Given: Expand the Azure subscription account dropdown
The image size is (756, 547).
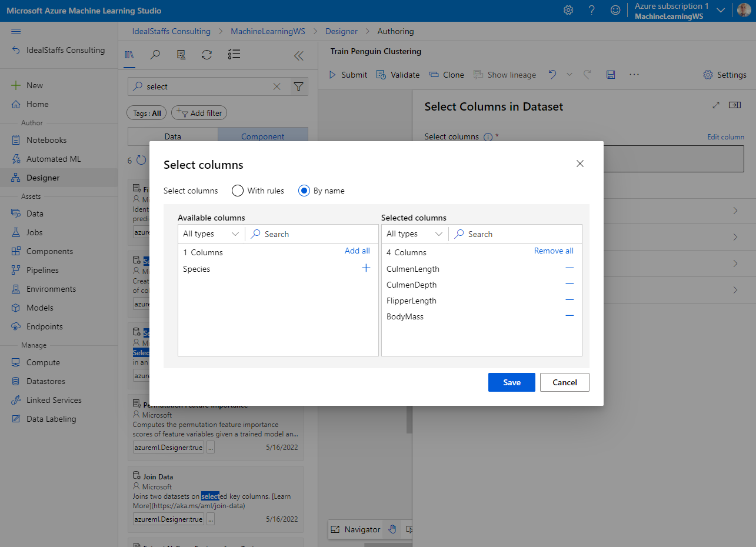Looking at the screenshot, I should pos(720,10).
